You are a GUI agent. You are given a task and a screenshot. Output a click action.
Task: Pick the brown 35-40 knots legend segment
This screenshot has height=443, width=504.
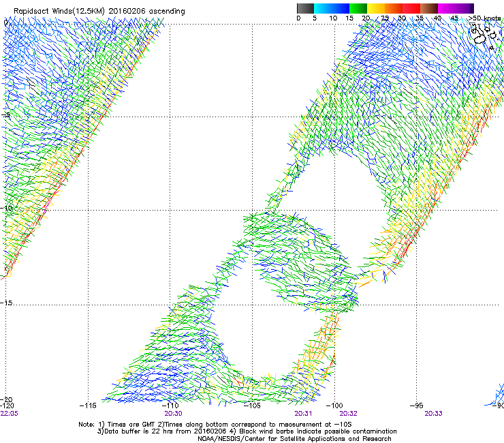click(429, 8)
